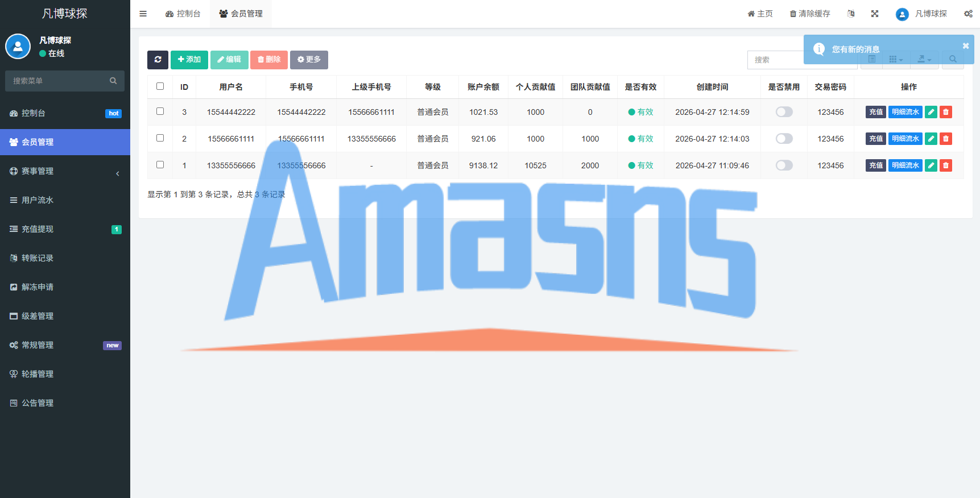Open the language switch icon in header

851,14
